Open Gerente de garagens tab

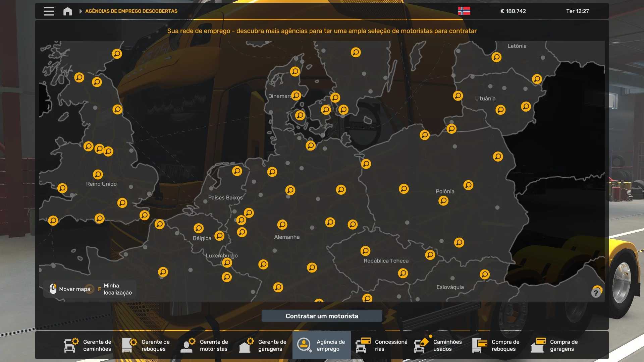(x=263, y=345)
